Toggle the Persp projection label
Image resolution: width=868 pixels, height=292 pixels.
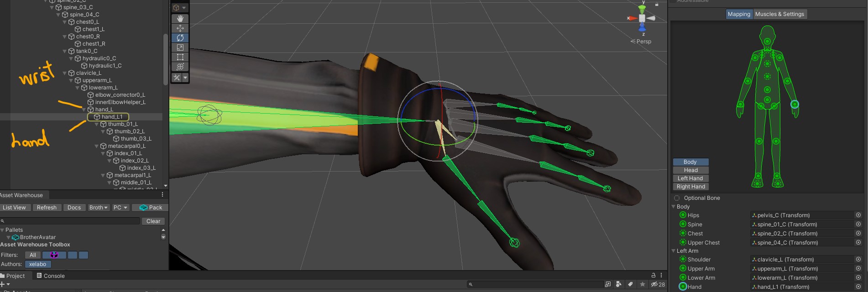(641, 42)
